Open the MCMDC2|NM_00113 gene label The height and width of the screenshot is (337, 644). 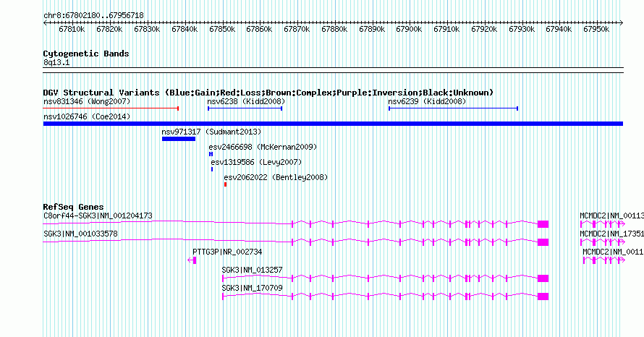tap(612, 216)
